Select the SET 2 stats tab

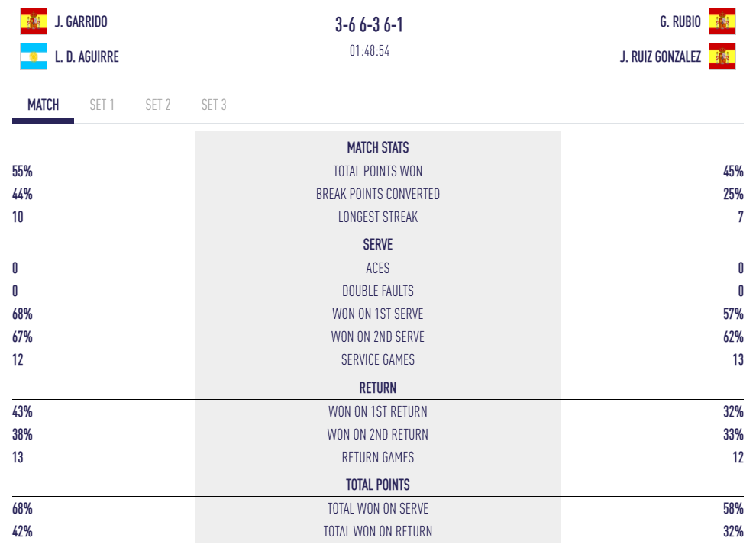tap(158, 105)
